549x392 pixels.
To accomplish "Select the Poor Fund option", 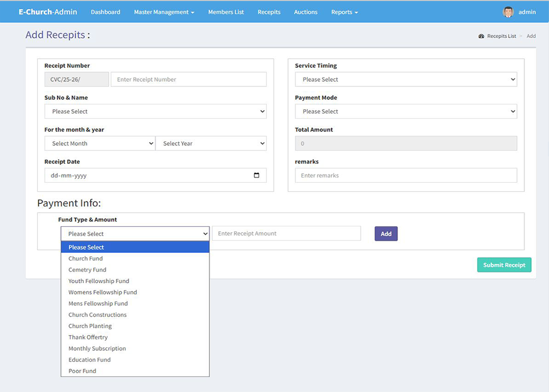I will (x=82, y=371).
